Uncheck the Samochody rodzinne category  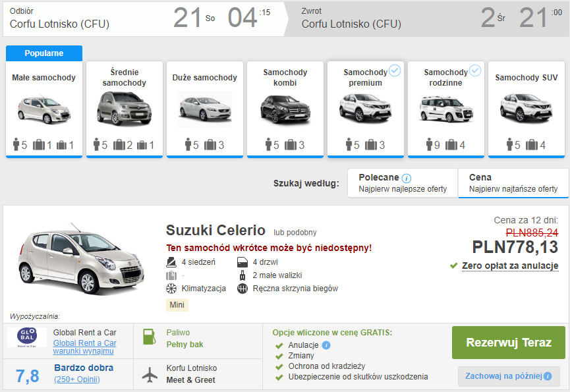474,70
